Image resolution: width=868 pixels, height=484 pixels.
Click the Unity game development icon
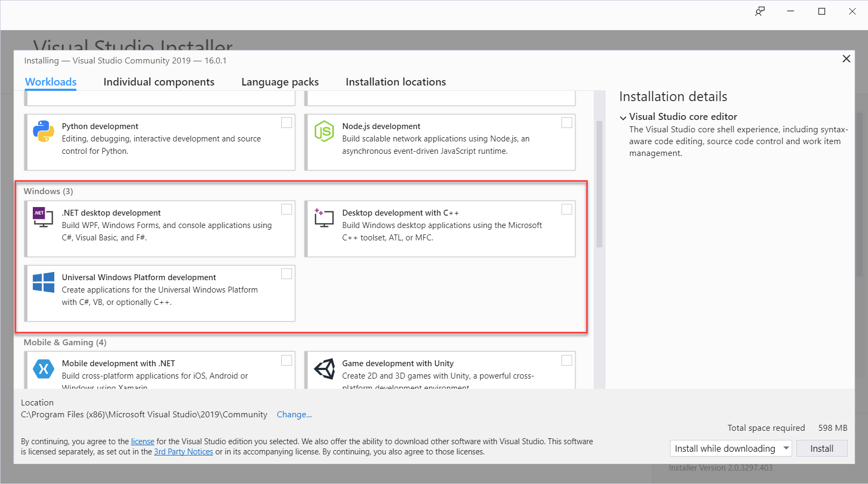coord(324,369)
